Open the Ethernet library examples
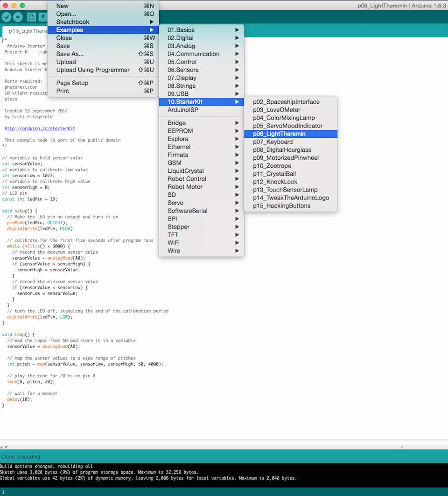 click(202, 147)
